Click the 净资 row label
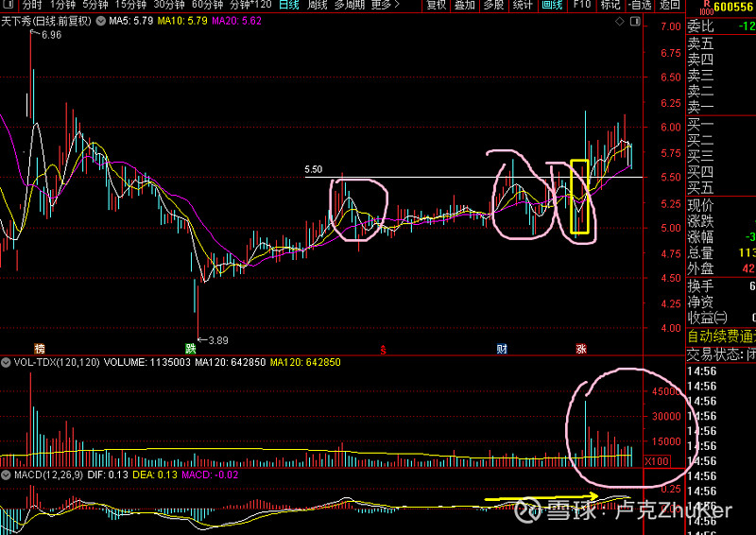Viewport: 756px width, 535px height. point(700,302)
